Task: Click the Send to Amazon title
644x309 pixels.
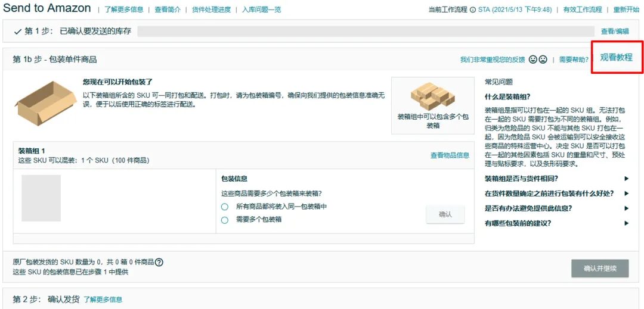Action: (x=47, y=8)
